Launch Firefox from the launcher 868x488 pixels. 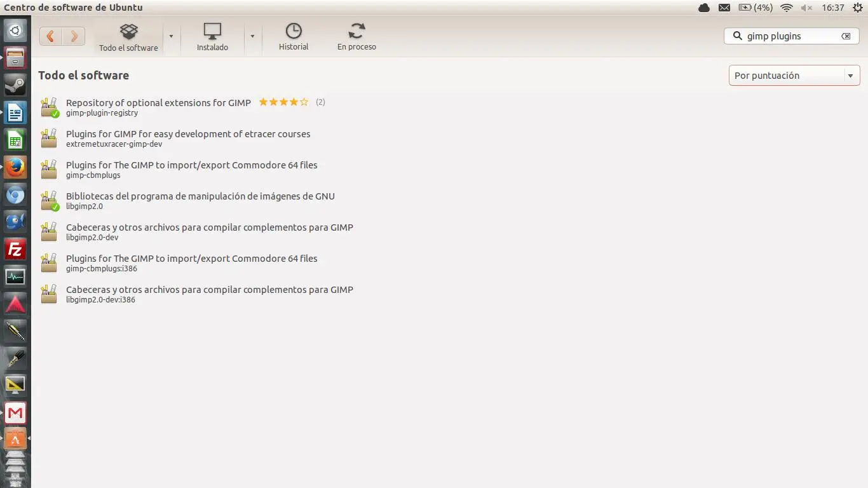pos(15,167)
